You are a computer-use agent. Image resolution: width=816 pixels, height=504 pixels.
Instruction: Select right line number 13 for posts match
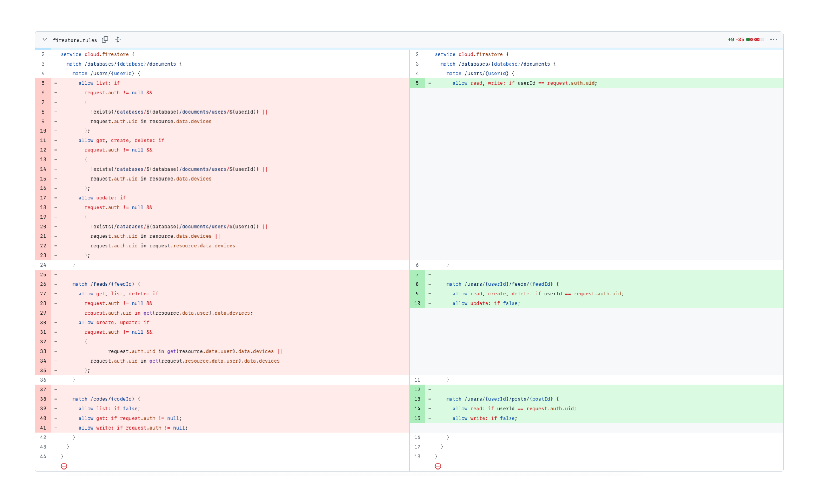click(417, 399)
